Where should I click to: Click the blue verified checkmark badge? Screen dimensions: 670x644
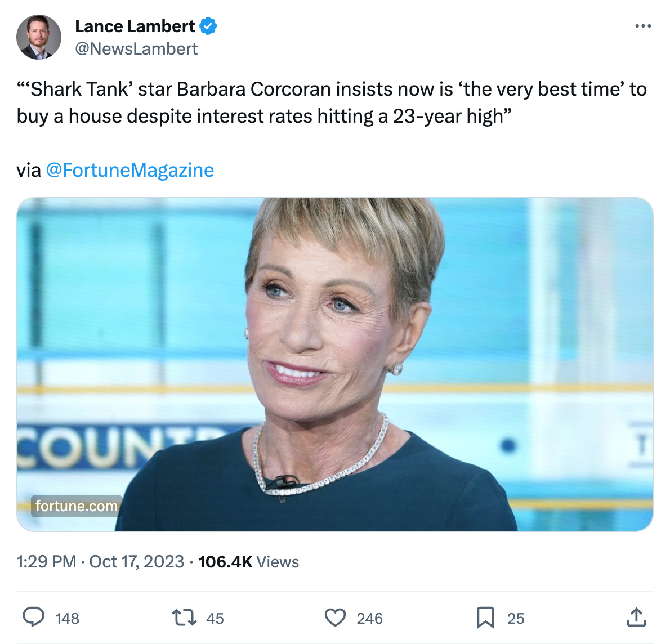208,26
